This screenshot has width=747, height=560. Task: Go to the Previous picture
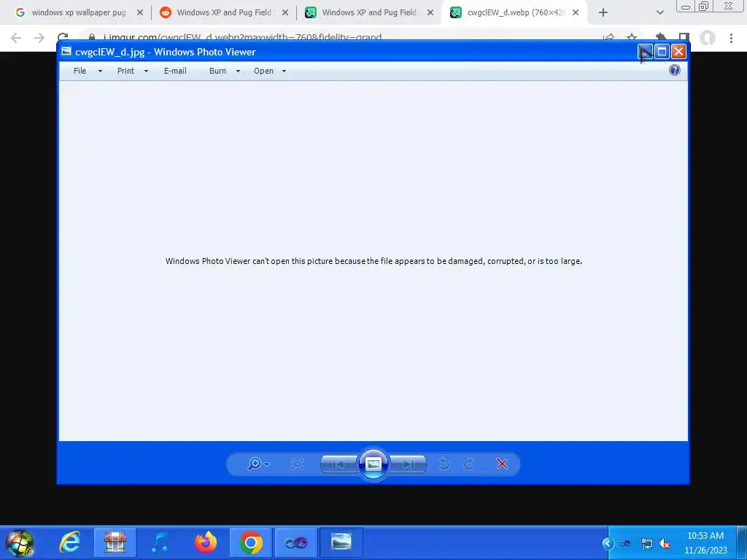tap(338, 464)
